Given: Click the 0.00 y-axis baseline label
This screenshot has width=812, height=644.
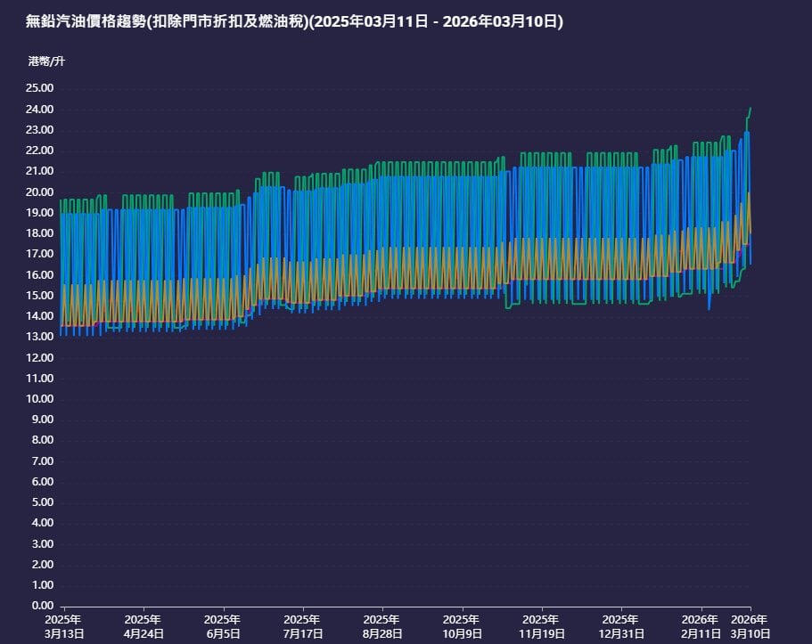Looking at the screenshot, I should 42,607.
